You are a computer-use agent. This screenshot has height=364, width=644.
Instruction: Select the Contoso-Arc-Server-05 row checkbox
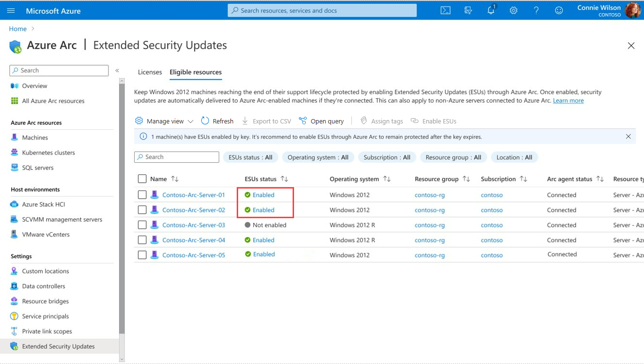click(142, 255)
